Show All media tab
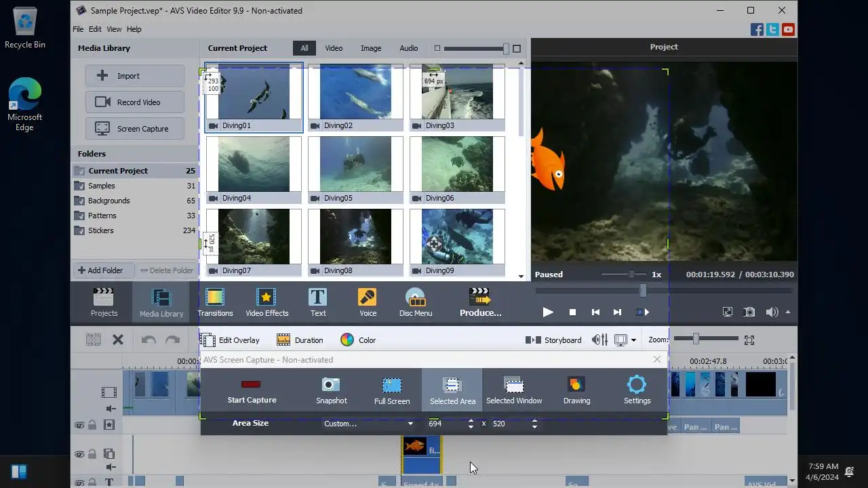868x488 pixels. pos(304,48)
